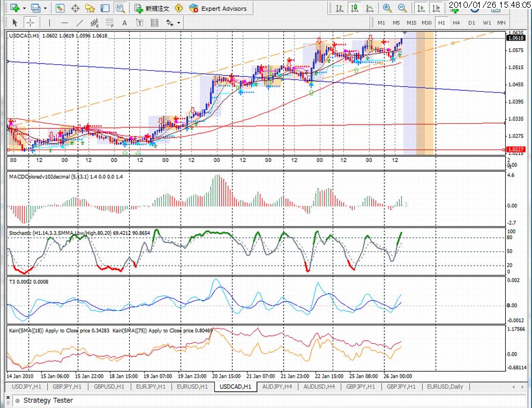Click the Strategy Tester panel title
Viewport: 532px width, 408px height.
(x=48, y=400)
